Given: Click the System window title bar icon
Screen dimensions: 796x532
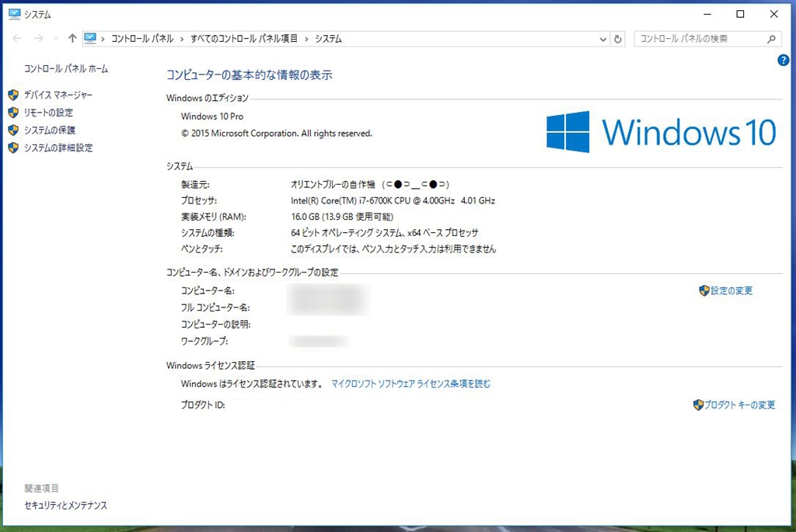Looking at the screenshot, I should pos(14,14).
